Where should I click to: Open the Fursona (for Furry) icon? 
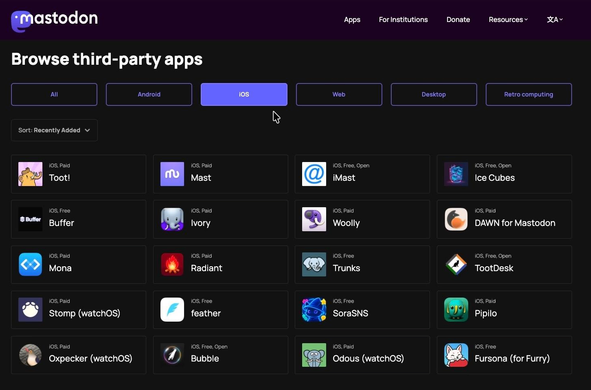click(x=456, y=355)
